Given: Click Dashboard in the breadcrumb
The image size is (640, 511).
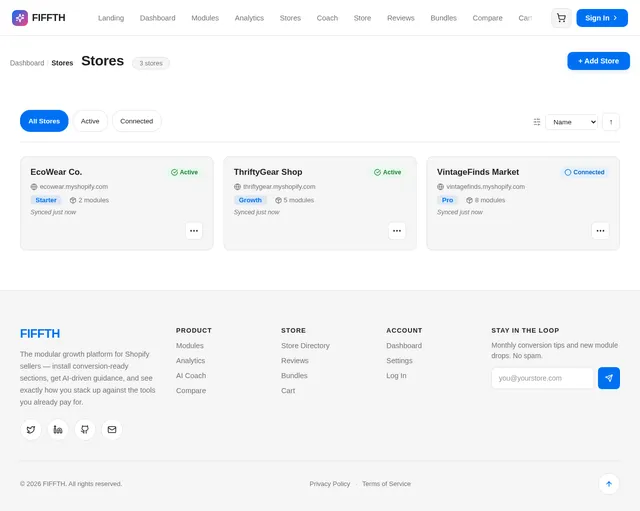Looking at the screenshot, I should click(x=27, y=63).
